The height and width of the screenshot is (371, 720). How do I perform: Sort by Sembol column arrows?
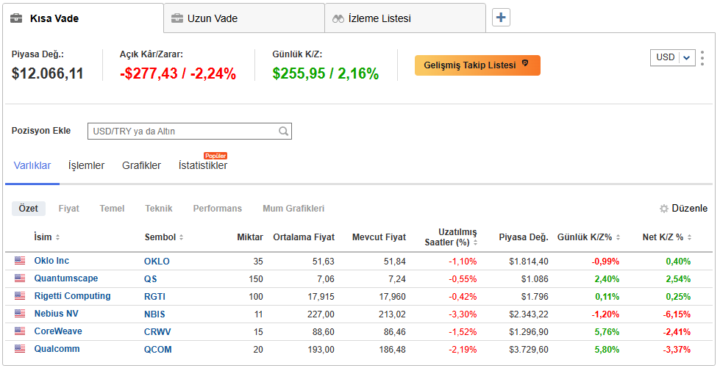pos(181,237)
